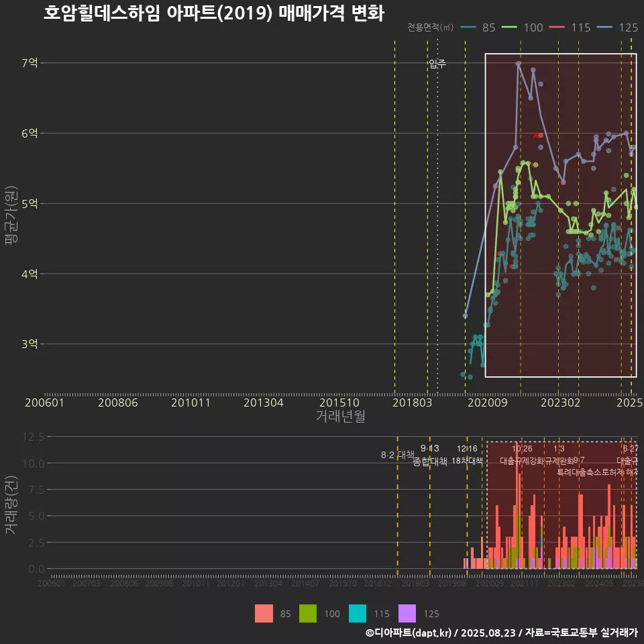The height and width of the screenshot is (644, 644).
Task: Click 200806 on the price chart x-axis
Action: (118, 402)
